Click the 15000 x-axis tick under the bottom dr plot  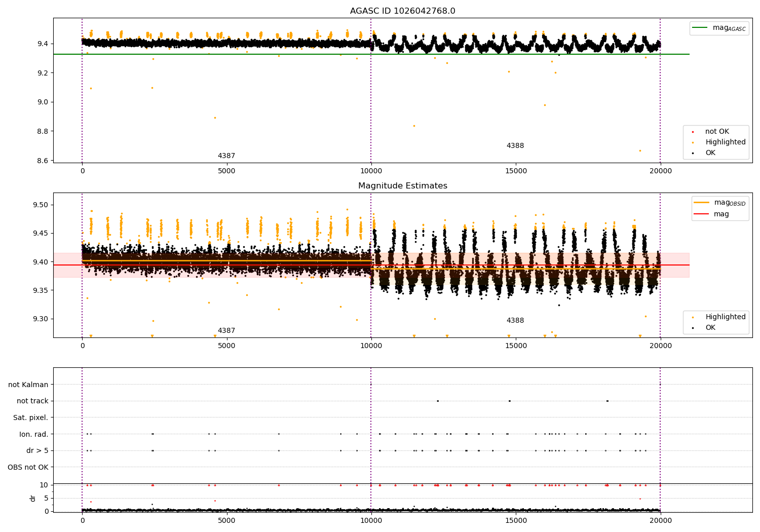pyautogui.click(x=516, y=521)
